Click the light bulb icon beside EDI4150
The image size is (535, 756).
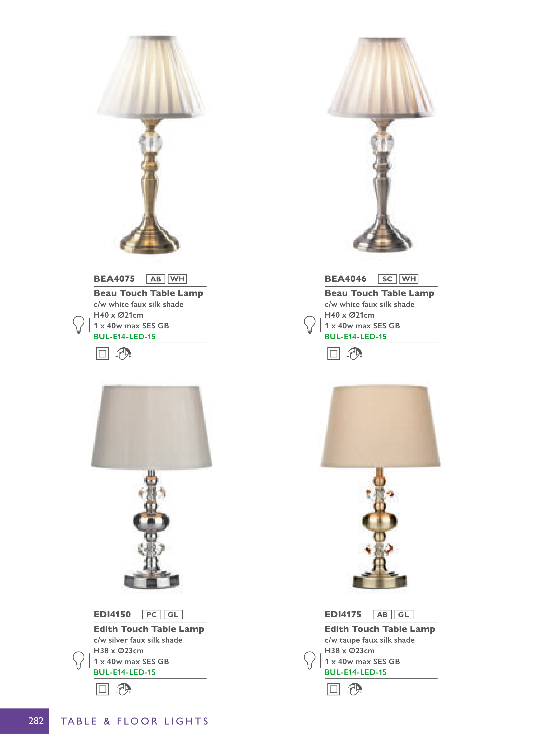coord(78,660)
